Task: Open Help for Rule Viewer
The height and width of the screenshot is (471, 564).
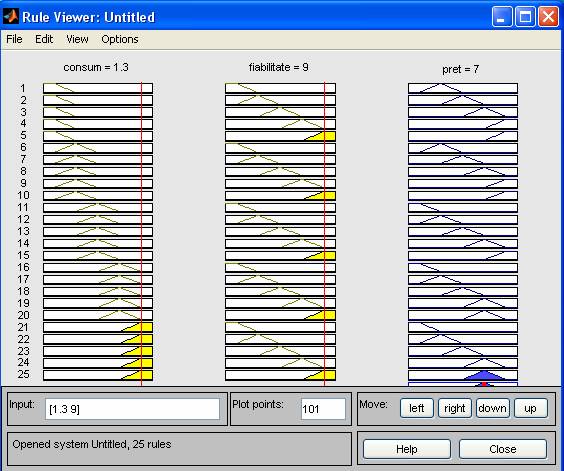Action: [x=407, y=449]
